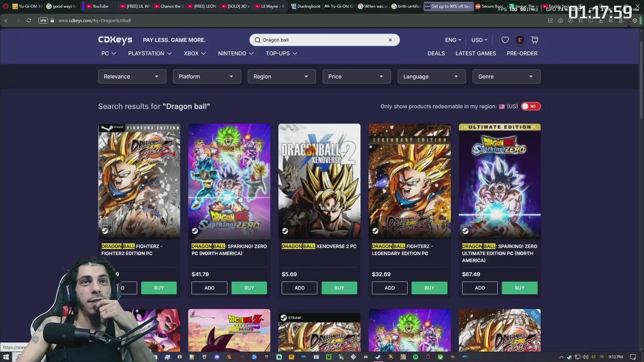Go back with the browser back arrow

[6, 21]
